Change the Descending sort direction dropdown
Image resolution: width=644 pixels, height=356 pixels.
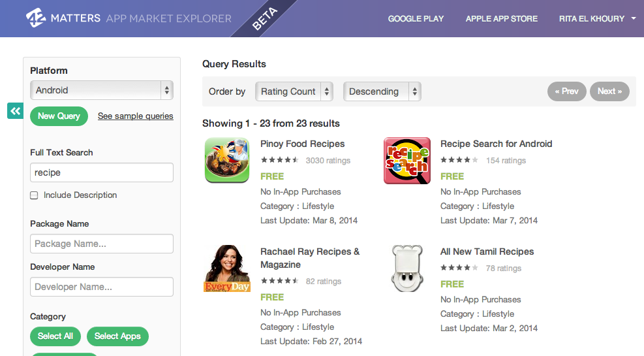pos(382,91)
